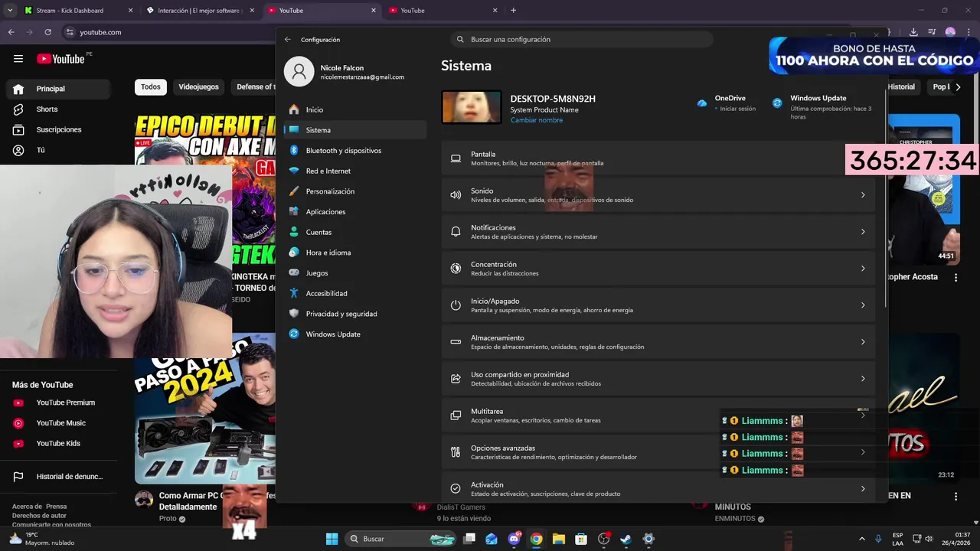Expand the Sonido settings row
Screen dimensions: 980x551
coord(658,195)
